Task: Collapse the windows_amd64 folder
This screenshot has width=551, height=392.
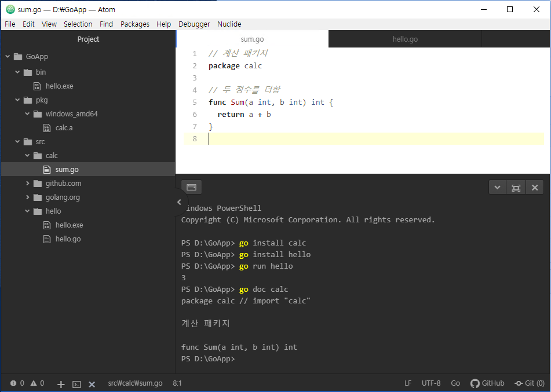Action: click(28, 114)
